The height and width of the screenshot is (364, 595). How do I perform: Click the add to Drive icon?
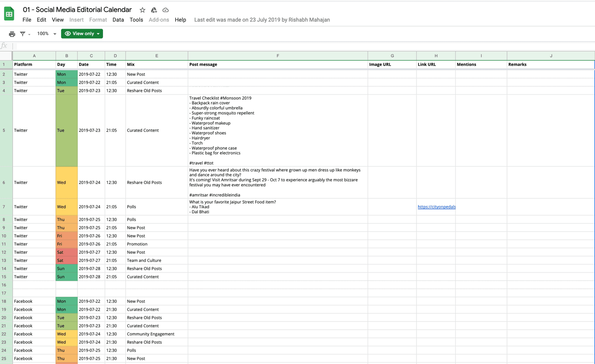click(x=154, y=10)
